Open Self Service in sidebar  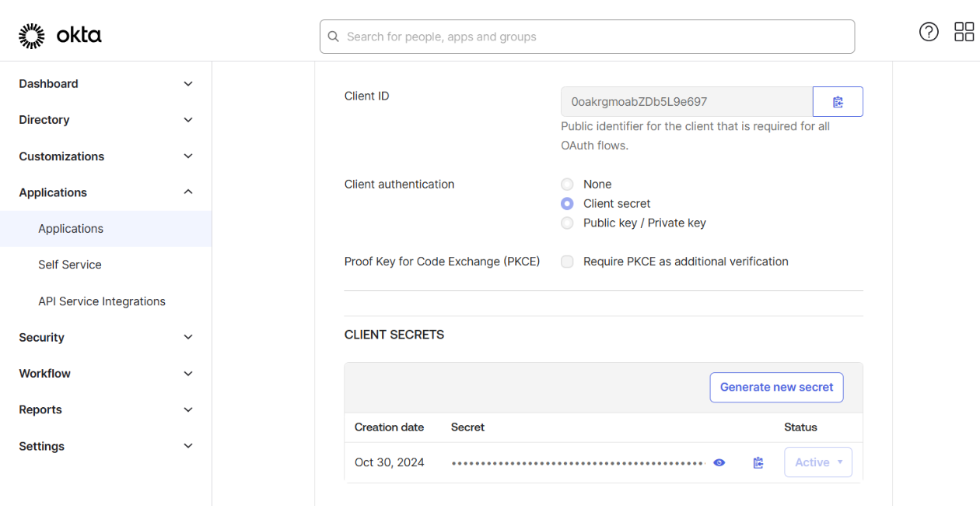[70, 265]
